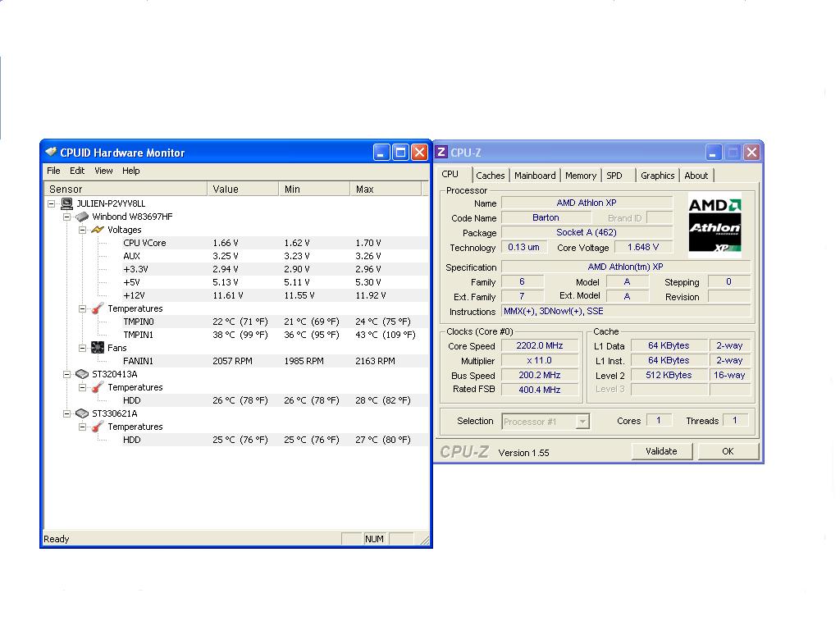
Task: Switch to the Caches tab
Action: 491,176
